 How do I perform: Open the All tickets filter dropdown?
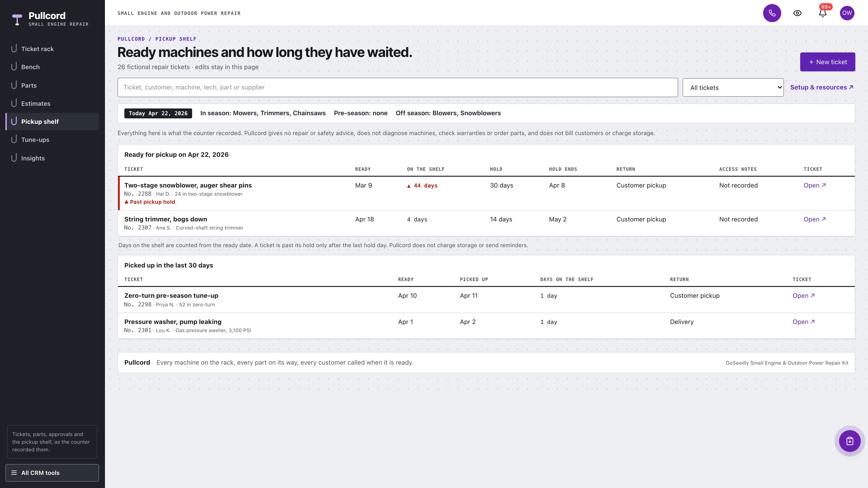pyautogui.click(x=733, y=88)
